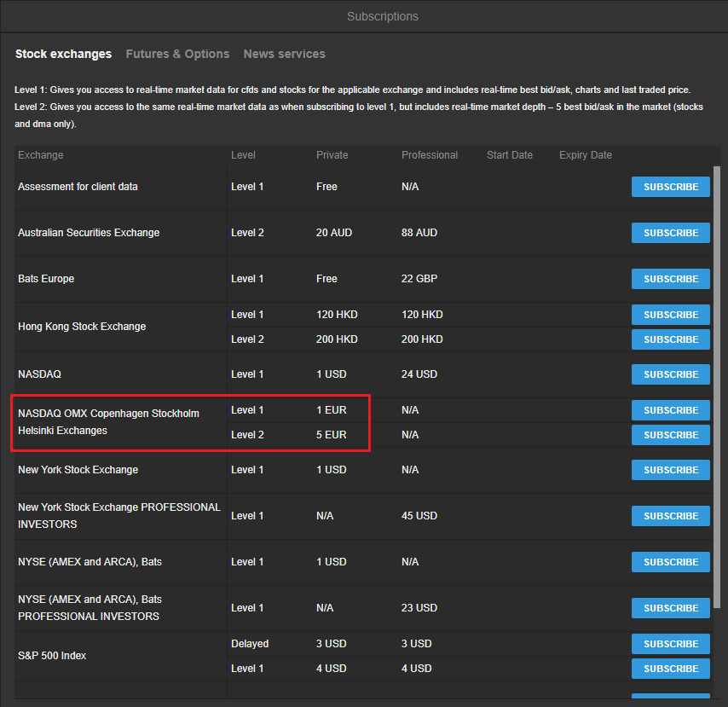
Task: Select the Bats Europe exchange name
Action: 46,279
